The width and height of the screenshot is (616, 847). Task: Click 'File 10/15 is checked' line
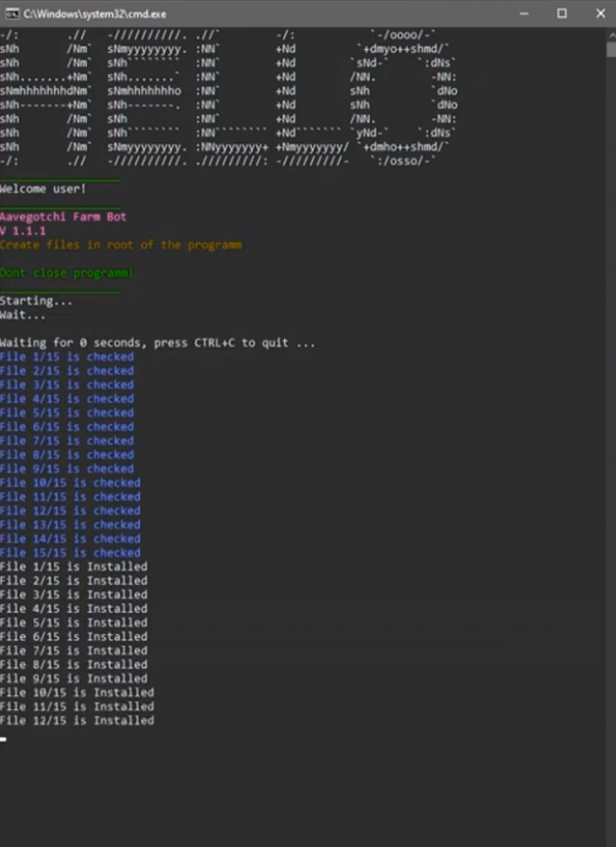coord(70,484)
